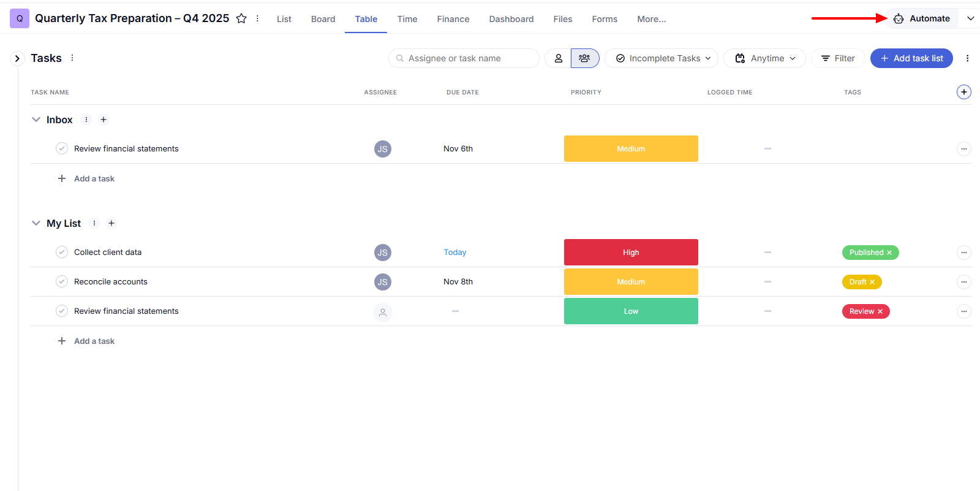Select the Table tab
980x491 pixels.
[x=366, y=19]
